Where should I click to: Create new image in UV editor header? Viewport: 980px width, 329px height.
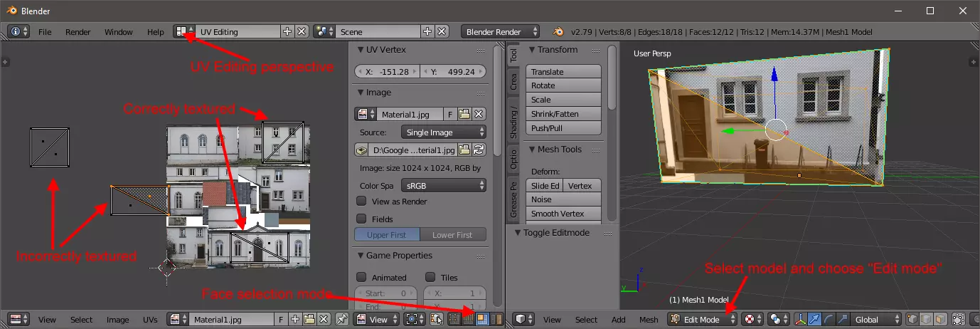[x=295, y=320]
